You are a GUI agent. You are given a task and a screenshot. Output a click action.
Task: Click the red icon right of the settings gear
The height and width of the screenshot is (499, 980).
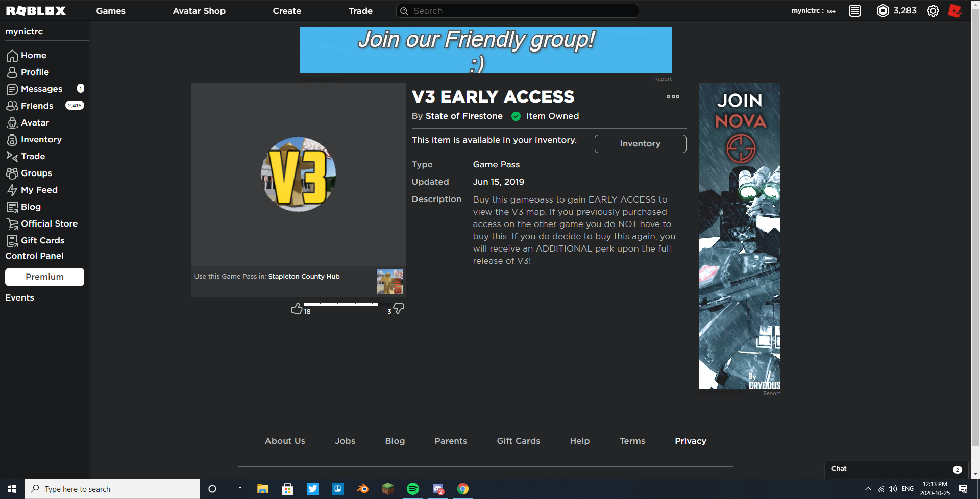(955, 11)
